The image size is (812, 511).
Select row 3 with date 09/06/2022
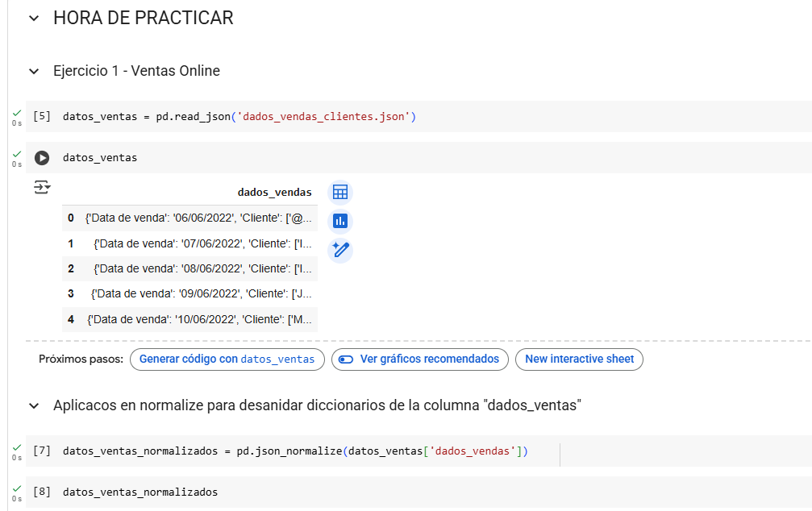(x=189, y=294)
